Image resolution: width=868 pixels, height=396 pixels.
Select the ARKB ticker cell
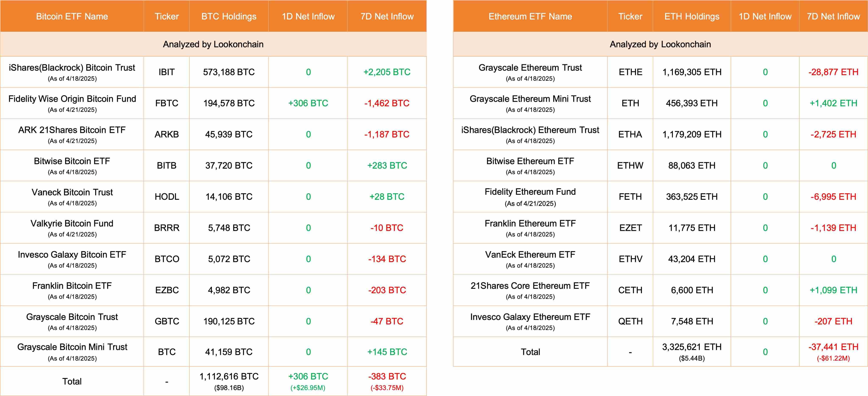166,135
